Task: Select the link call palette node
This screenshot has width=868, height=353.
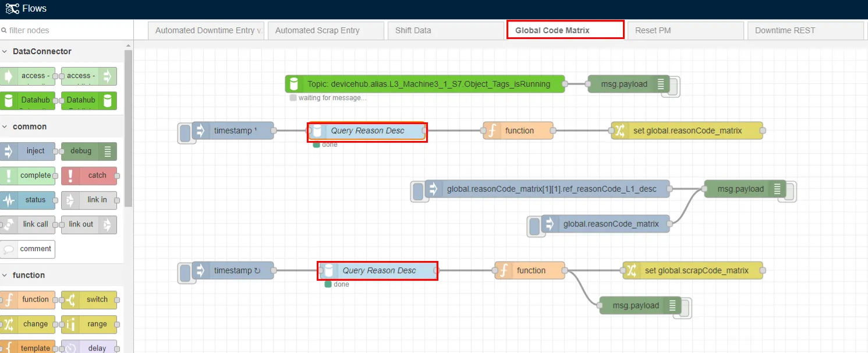Action: point(27,224)
